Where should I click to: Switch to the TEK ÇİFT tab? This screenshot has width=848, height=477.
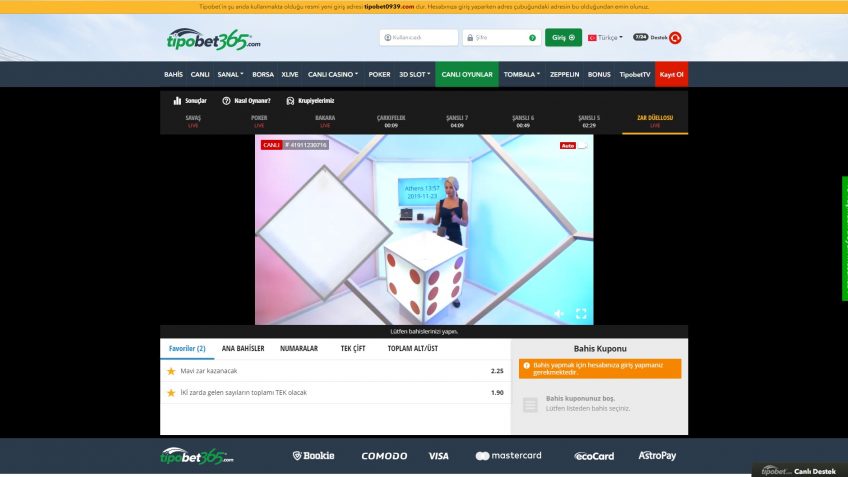coord(353,349)
